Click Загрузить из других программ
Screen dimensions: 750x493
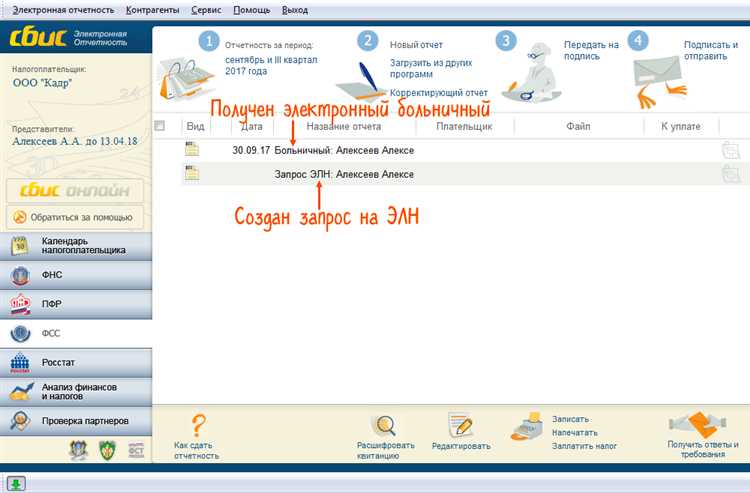[x=431, y=68]
